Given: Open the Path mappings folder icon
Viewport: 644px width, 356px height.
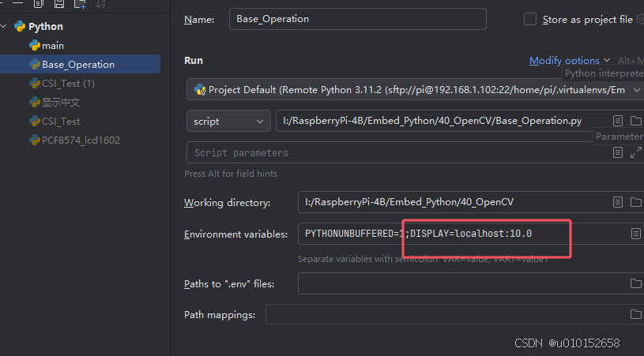Looking at the screenshot, I should (x=636, y=314).
